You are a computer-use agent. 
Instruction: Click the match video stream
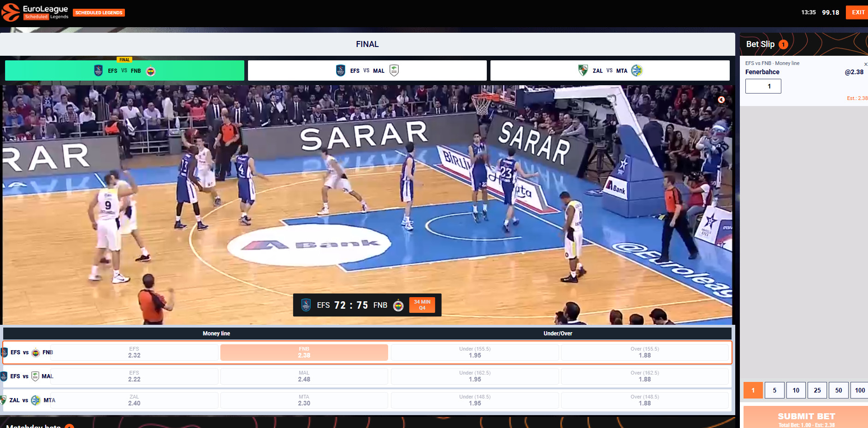[x=367, y=205]
